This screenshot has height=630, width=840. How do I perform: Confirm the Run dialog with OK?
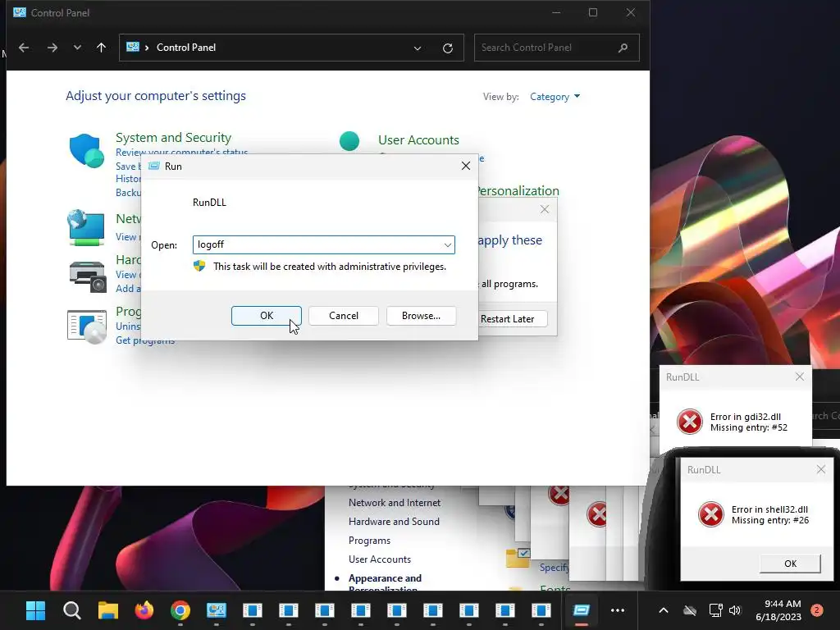[x=267, y=316]
